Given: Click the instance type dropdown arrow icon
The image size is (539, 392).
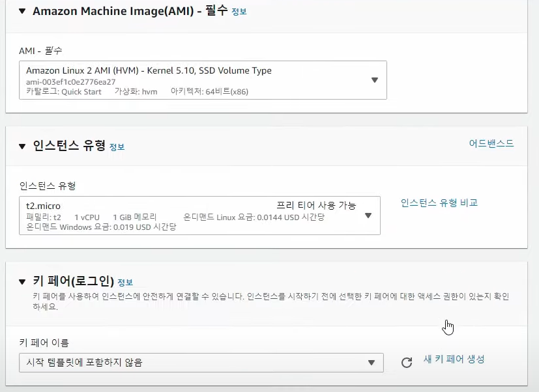Looking at the screenshot, I should [368, 216].
